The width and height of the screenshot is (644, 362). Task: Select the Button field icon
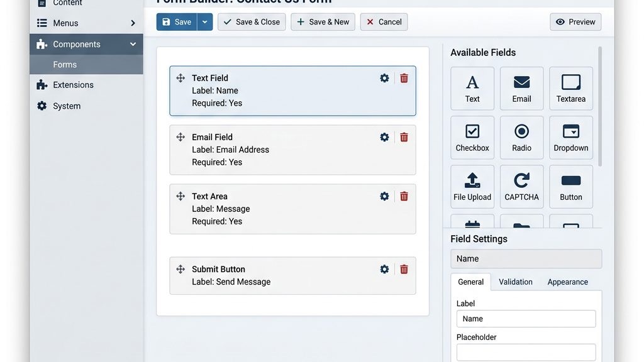click(x=570, y=186)
